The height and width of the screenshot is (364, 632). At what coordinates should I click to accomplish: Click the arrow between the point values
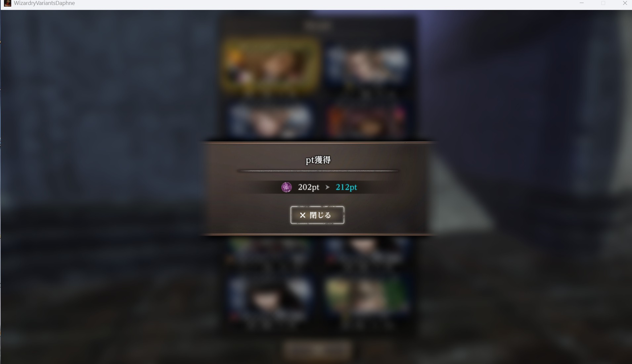coord(328,187)
